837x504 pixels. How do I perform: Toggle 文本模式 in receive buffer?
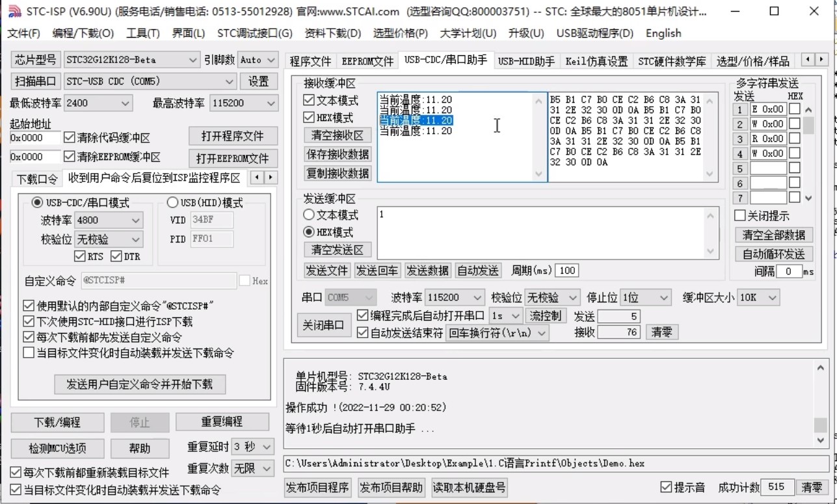tap(309, 101)
